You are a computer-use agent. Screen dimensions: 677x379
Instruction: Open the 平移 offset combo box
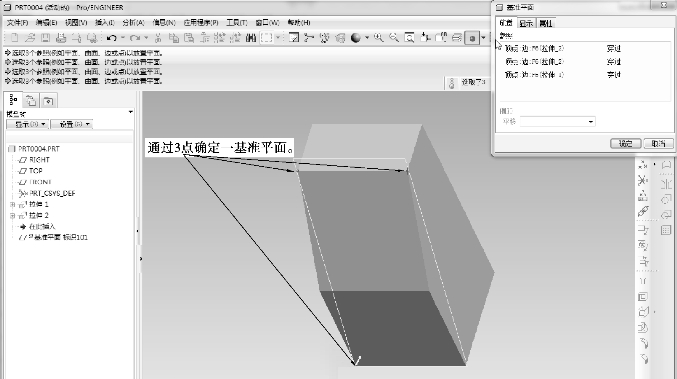(557, 122)
